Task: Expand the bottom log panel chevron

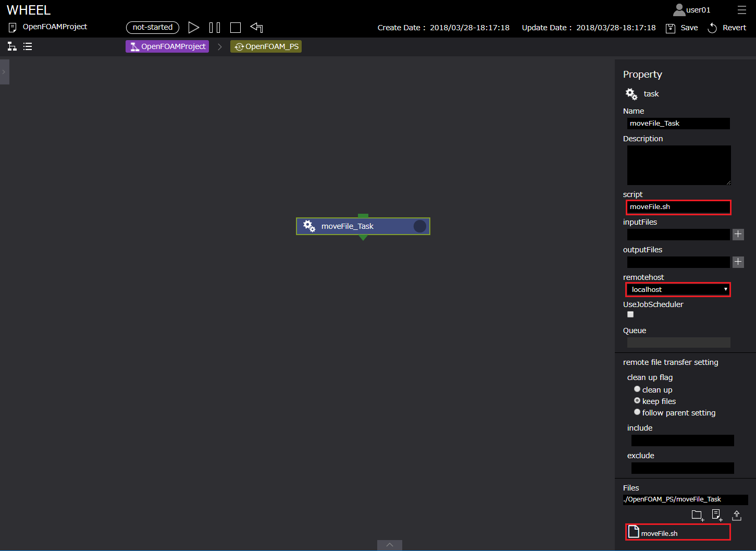Action: [389, 545]
